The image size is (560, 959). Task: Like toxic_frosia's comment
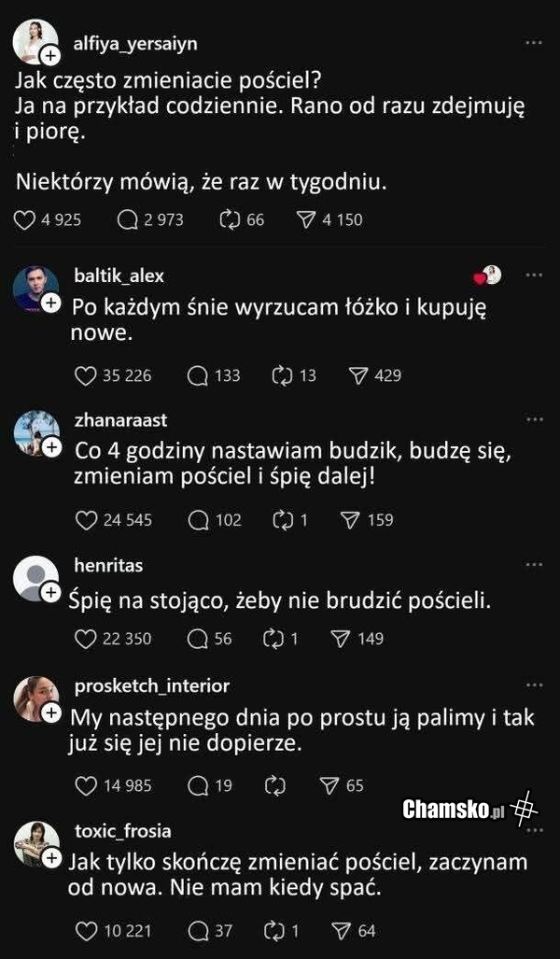click(x=86, y=931)
